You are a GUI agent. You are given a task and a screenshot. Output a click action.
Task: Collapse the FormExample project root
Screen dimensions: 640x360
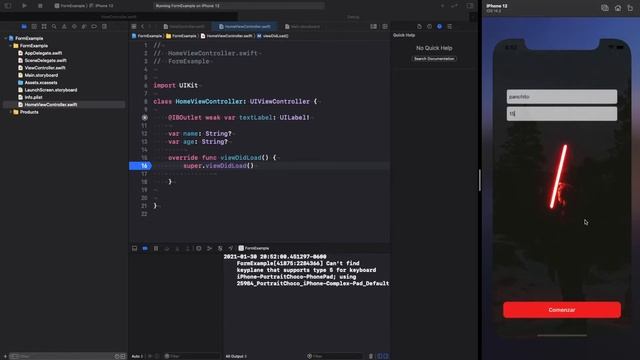click(6, 38)
